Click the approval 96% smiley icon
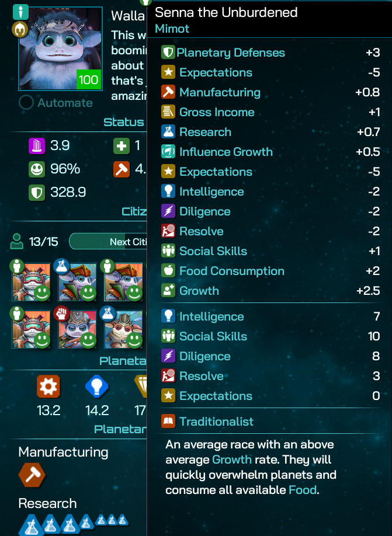Screen dimensions: 392x536 [x=37, y=169]
